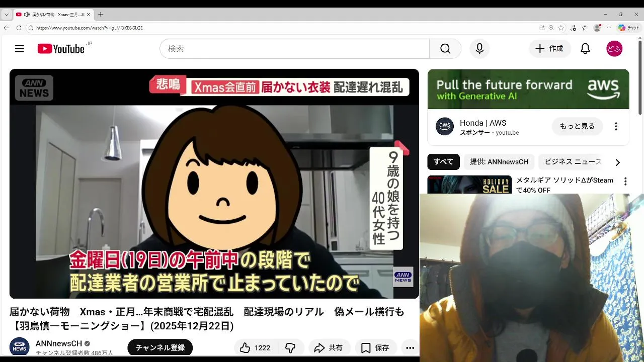Open the pink account avatar menu
Screen dimensions: 644x362
click(x=614, y=49)
